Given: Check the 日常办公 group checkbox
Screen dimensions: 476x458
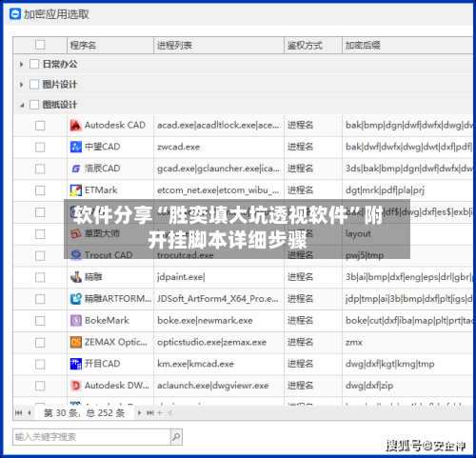Looking at the screenshot, I should coord(34,64).
